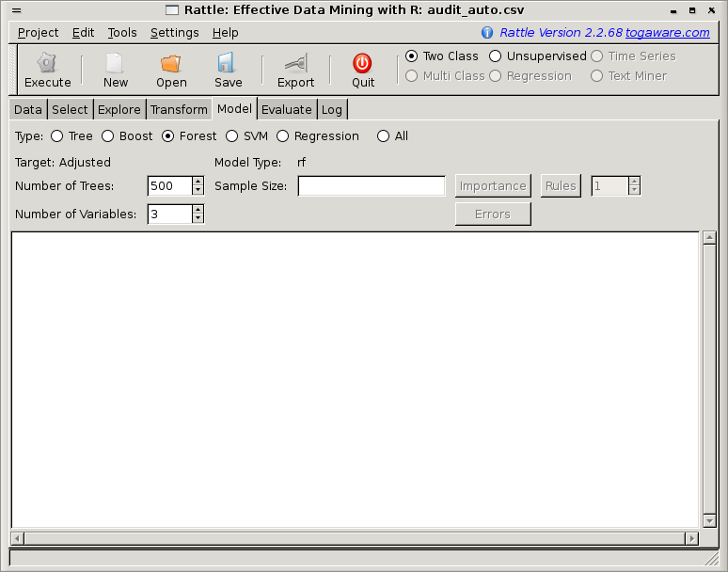Select the Two Class radio button
The image size is (728, 572).
411,56
